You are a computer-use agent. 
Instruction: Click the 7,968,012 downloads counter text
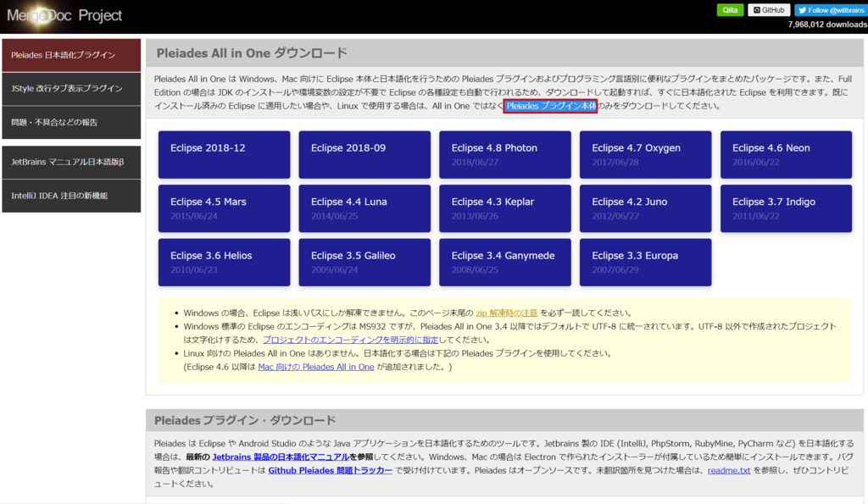pyautogui.click(x=827, y=25)
